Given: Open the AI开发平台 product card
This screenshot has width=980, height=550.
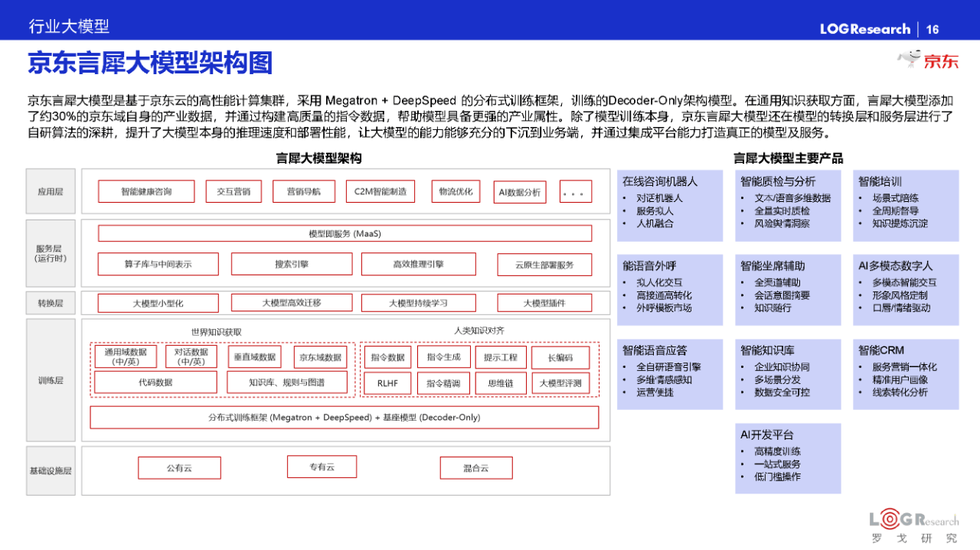Looking at the screenshot, I should click(x=787, y=457).
